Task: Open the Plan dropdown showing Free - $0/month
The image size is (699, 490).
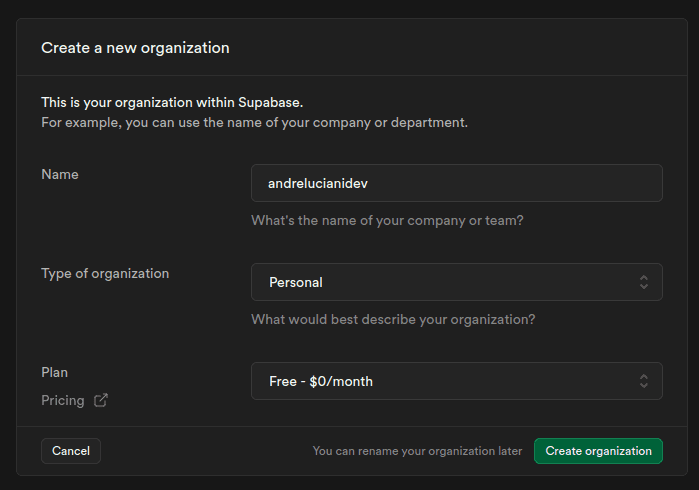Action: point(456,381)
